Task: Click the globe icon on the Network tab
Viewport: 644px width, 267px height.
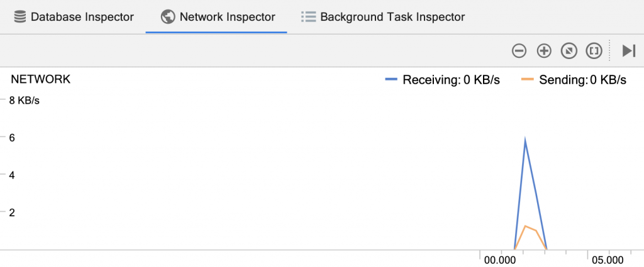Action: pyautogui.click(x=167, y=17)
